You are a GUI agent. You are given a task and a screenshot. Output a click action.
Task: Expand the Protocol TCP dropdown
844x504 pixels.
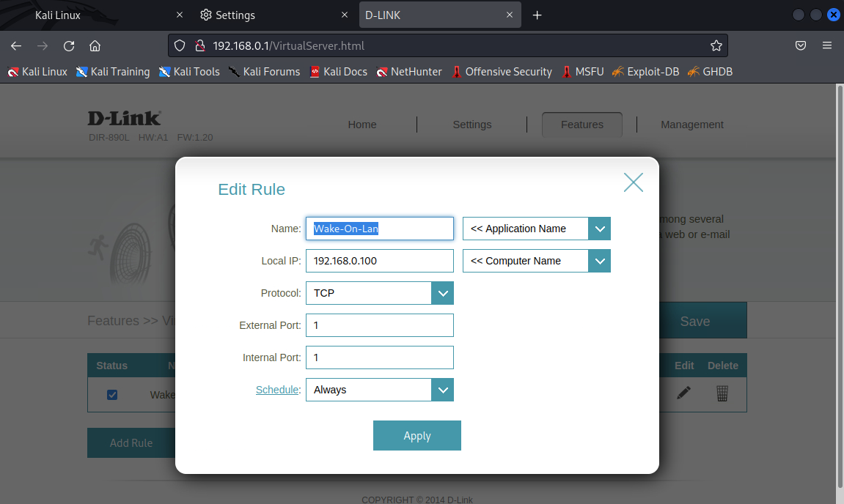[380, 293]
